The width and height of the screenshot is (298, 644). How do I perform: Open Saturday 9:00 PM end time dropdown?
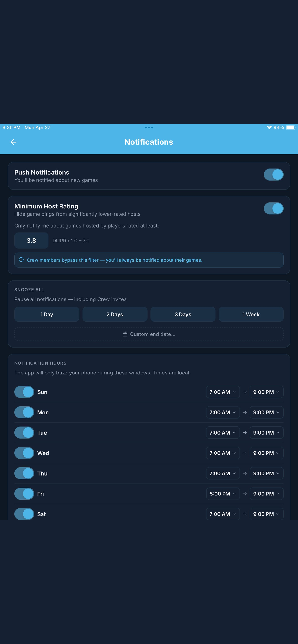tap(266, 514)
